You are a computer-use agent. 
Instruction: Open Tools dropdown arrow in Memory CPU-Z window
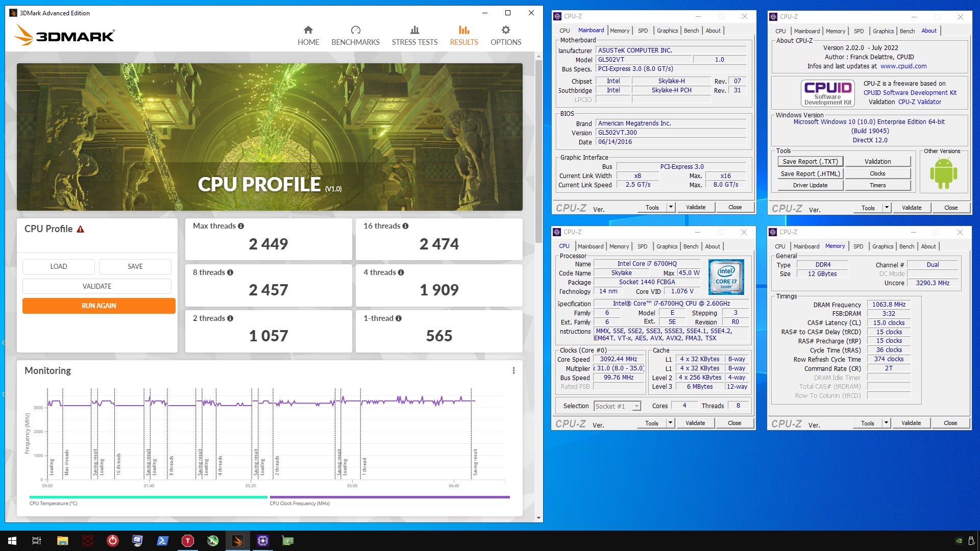pos(886,423)
